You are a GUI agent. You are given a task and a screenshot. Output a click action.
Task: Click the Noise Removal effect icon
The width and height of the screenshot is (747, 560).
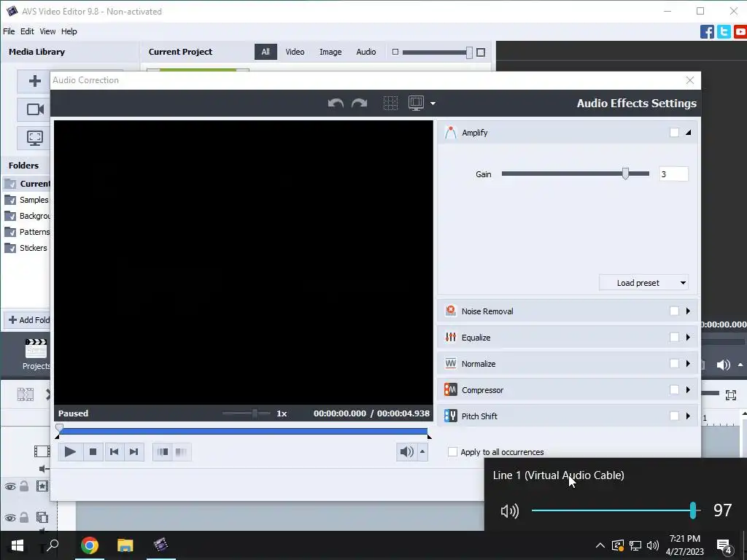coord(450,311)
